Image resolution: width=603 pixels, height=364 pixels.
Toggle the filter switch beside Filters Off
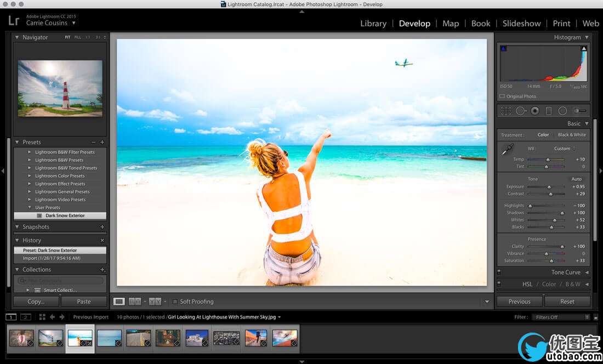[596, 317]
